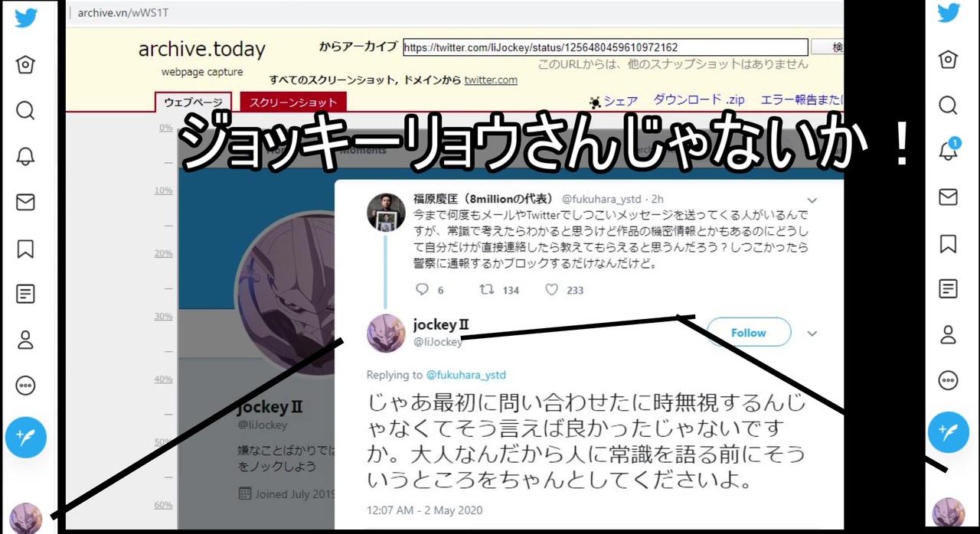This screenshot has height=534, width=980.
Task: Click the Twitter bird logo in left sidebar
Action: pyautogui.click(x=26, y=18)
